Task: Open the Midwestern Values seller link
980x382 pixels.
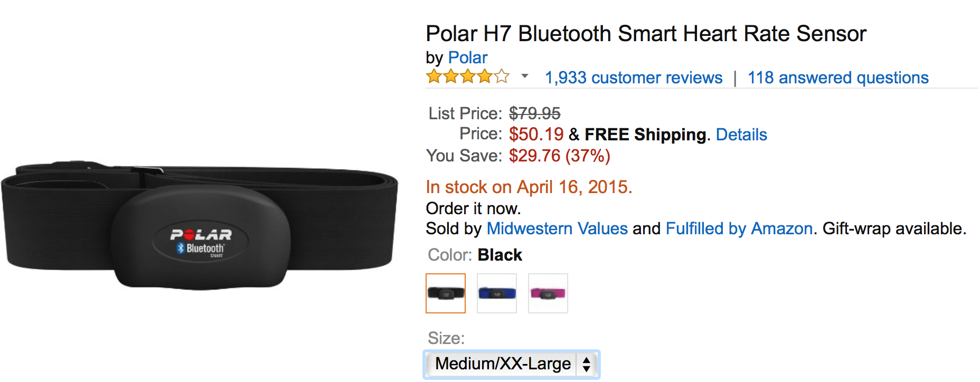Action: tap(557, 228)
